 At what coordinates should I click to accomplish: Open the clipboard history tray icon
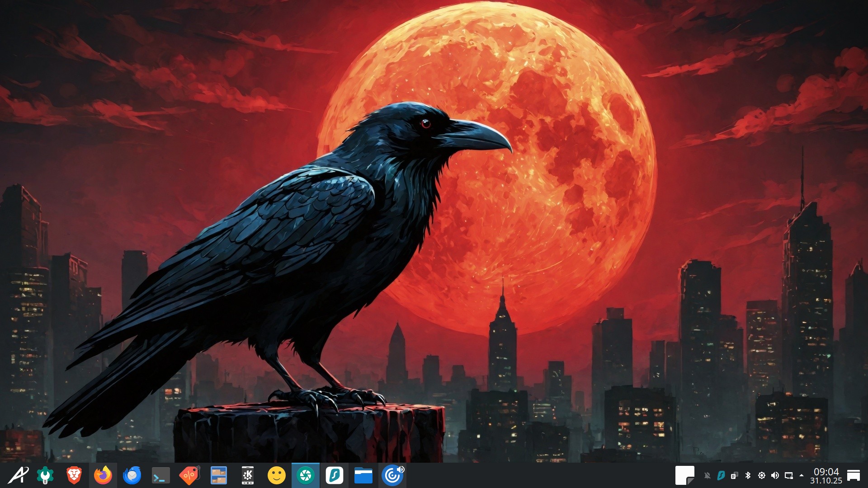[x=734, y=475]
